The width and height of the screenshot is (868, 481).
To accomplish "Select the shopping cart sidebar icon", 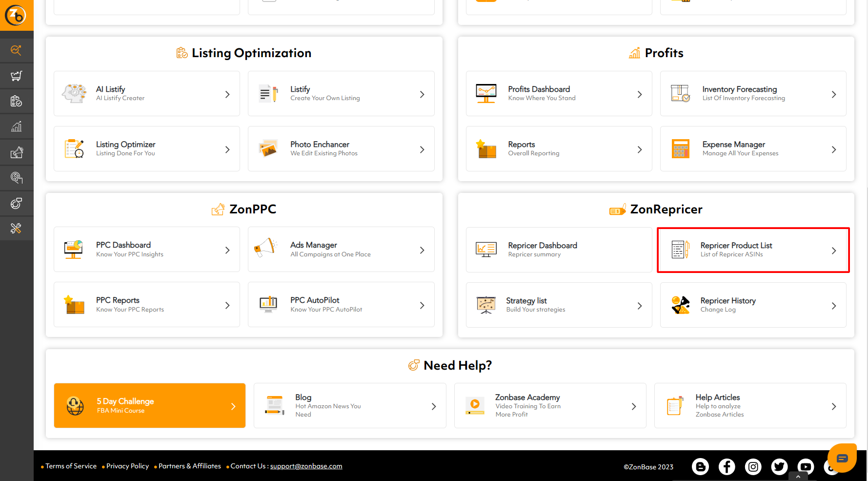I will [17, 76].
